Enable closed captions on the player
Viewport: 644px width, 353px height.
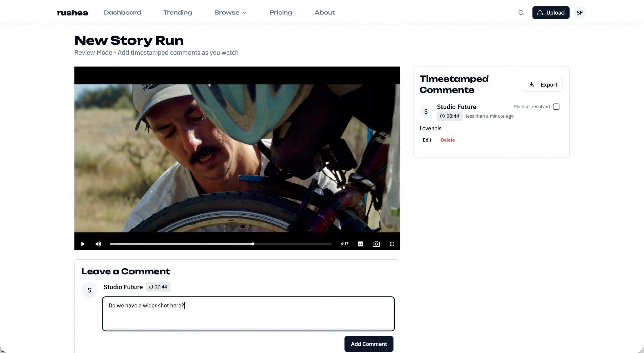(x=360, y=244)
